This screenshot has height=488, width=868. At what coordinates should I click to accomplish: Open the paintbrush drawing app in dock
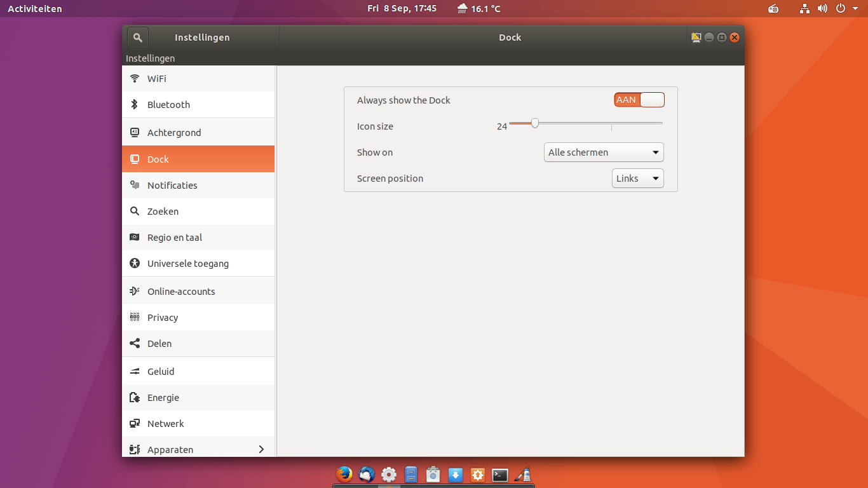pos(522,474)
